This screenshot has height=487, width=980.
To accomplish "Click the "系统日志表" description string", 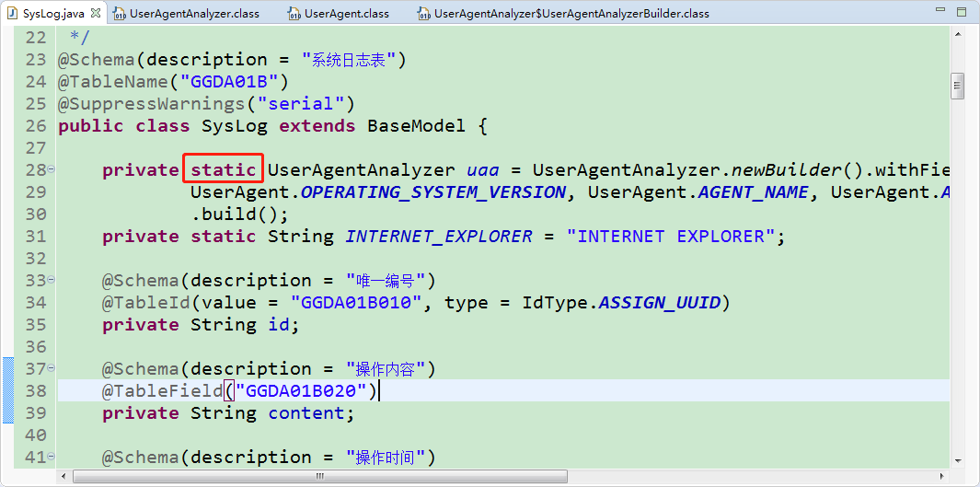I will point(349,60).
